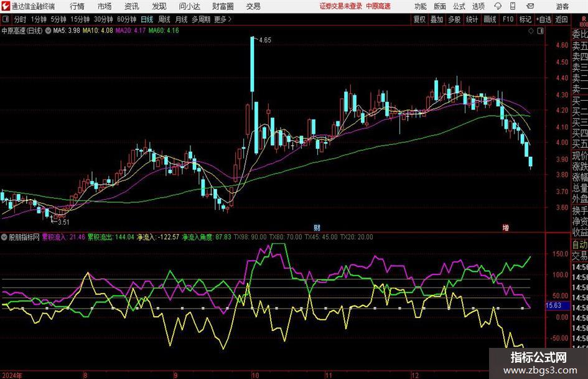
Task: Switch to the 周线 weekly tab
Action: click(x=164, y=19)
